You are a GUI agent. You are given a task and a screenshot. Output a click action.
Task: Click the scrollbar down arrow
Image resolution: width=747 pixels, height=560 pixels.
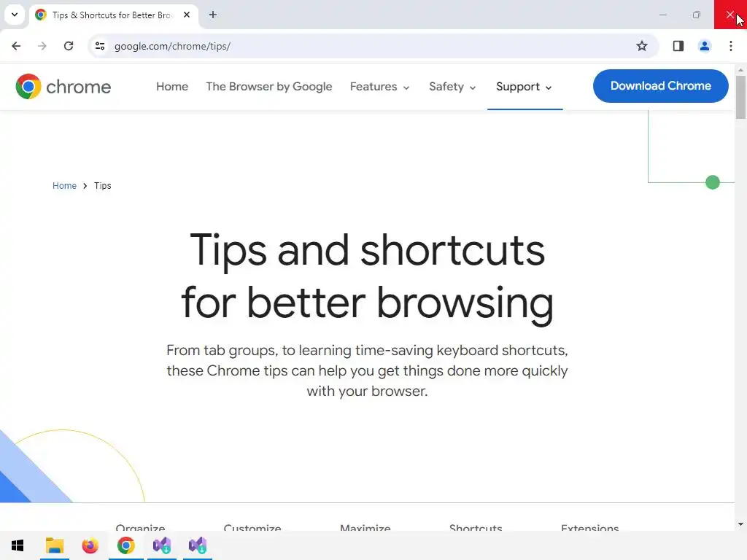click(740, 524)
